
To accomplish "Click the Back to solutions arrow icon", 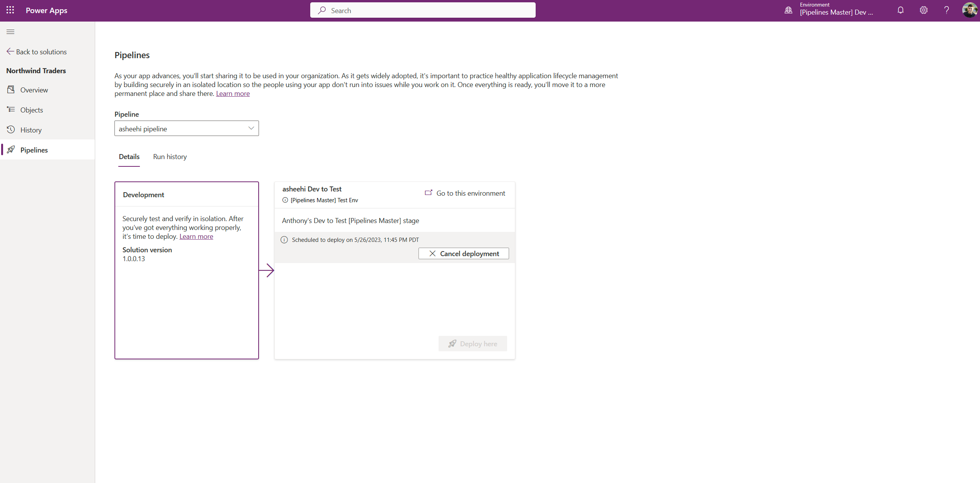I will coord(10,51).
